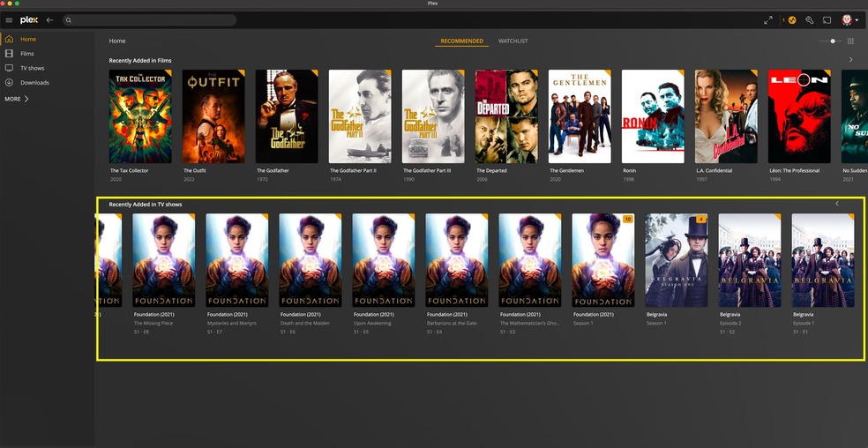Screen dimensions: 868x448
Task: Click the unwatched badge 10 on Foundation
Action: 627,220
